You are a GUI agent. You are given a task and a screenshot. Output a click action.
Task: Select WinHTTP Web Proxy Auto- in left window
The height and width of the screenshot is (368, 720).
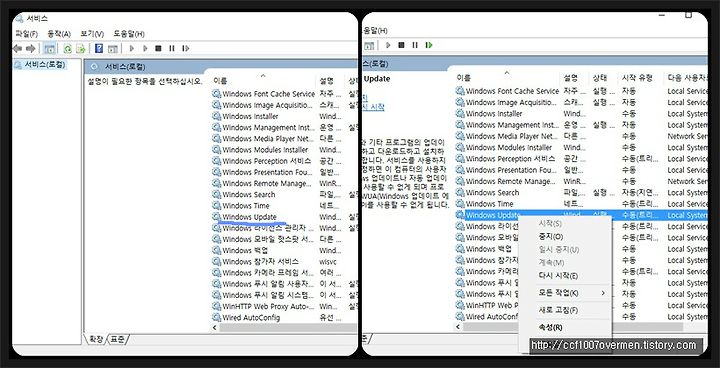coord(269,306)
